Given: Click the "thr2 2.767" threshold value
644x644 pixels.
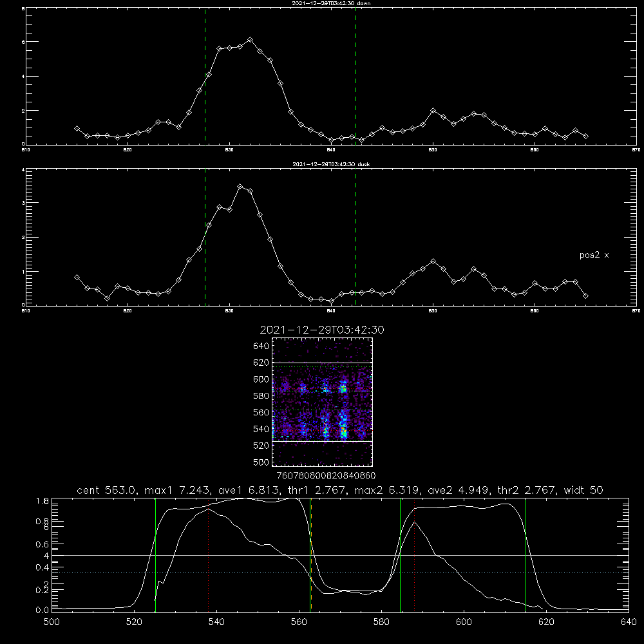Looking at the screenshot, I should click(x=527, y=490).
